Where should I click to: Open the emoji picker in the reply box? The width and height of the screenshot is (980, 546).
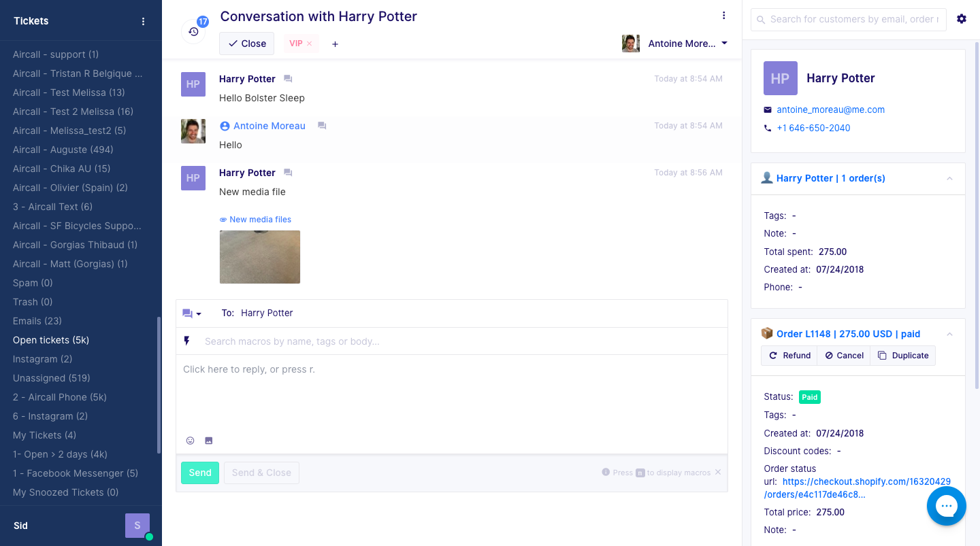point(190,441)
